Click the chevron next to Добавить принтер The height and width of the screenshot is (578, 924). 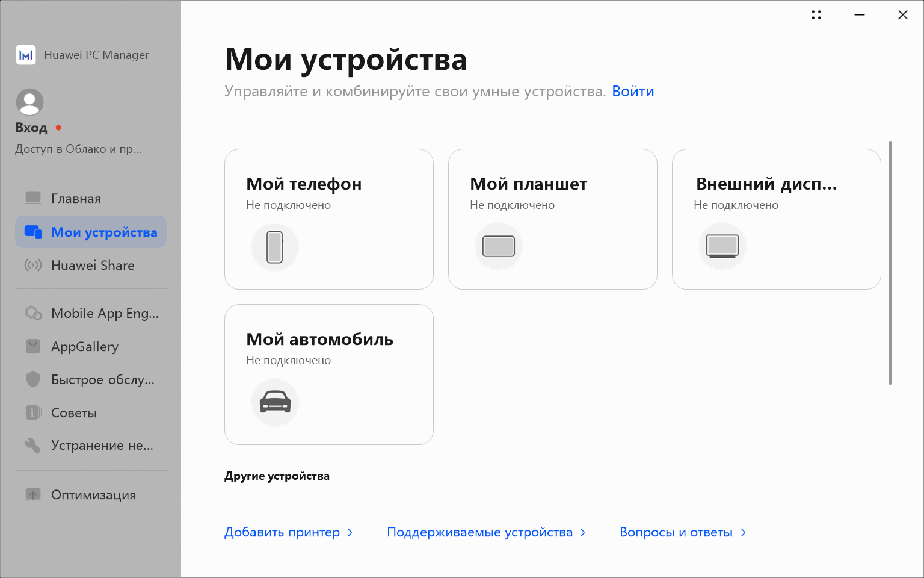(350, 532)
